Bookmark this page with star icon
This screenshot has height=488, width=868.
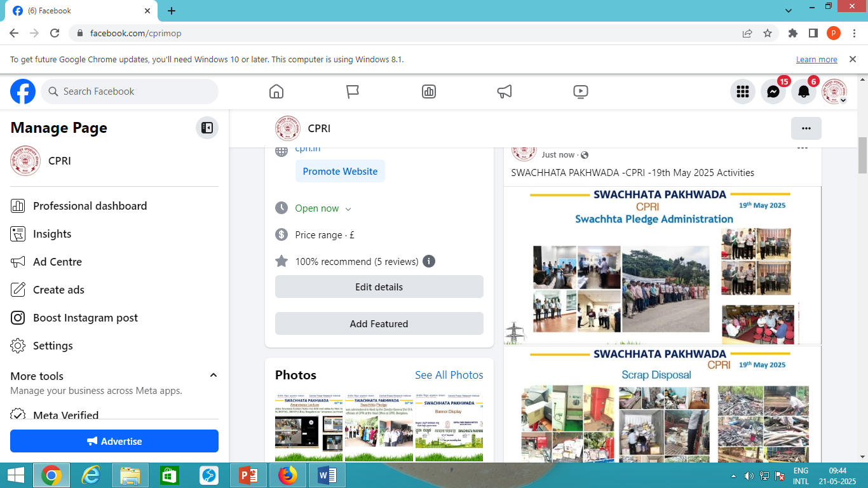tap(768, 33)
